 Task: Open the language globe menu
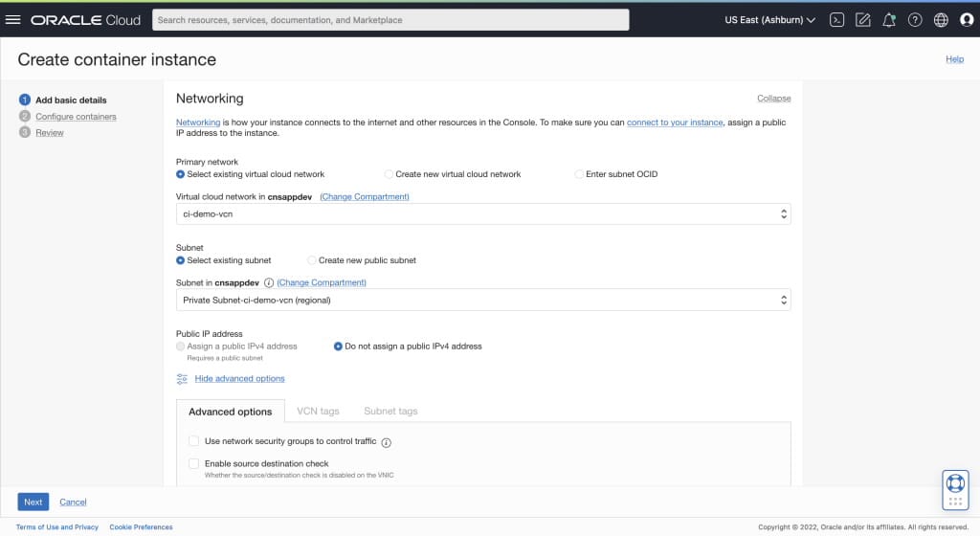pyautogui.click(x=941, y=19)
